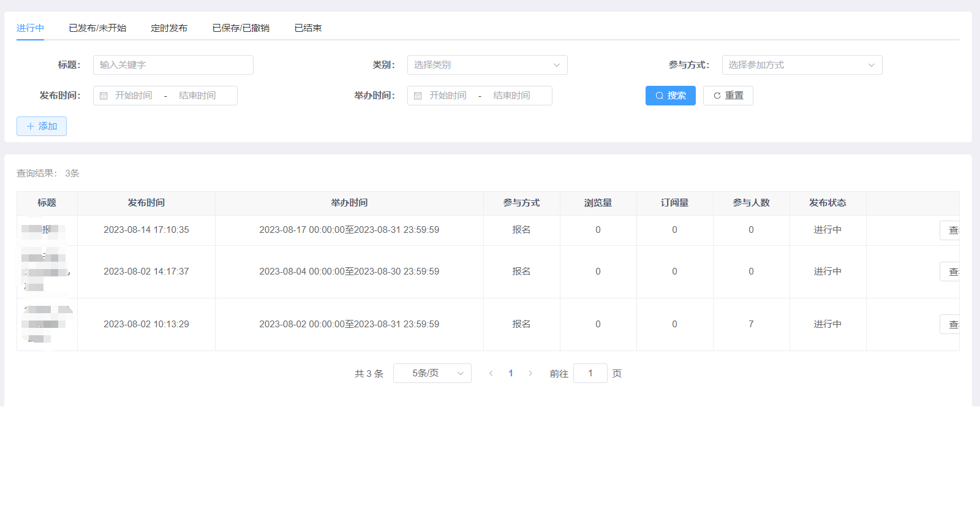980x505 pixels.
Task: Click participant count 7 cell
Action: pyautogui.click(x=752, y=324)
